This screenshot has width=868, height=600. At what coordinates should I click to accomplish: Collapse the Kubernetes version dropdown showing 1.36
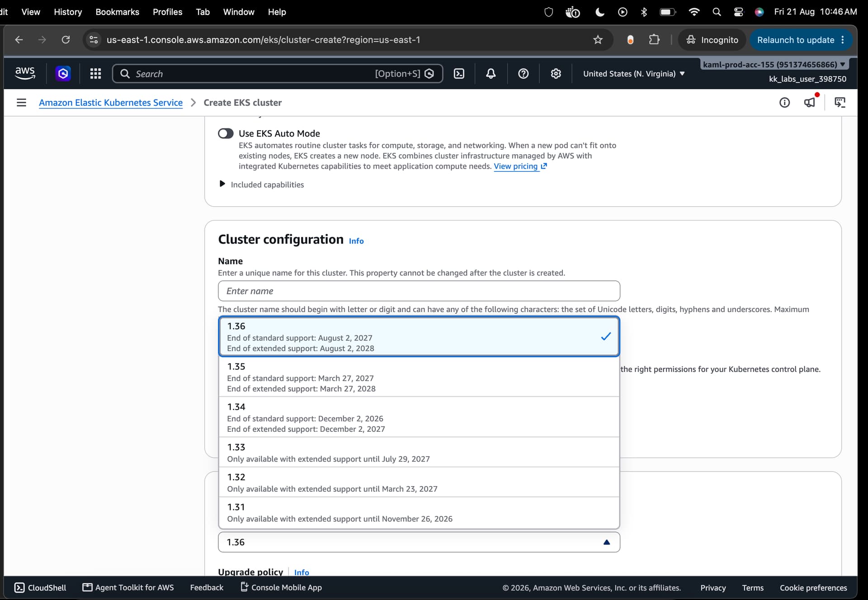point(419,542)
